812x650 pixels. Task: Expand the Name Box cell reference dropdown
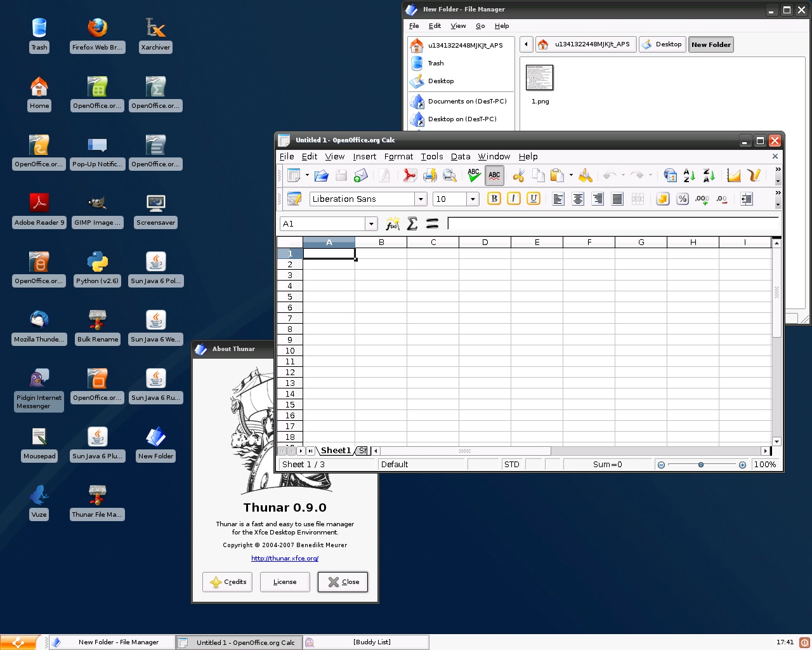(x=371, y=224)
